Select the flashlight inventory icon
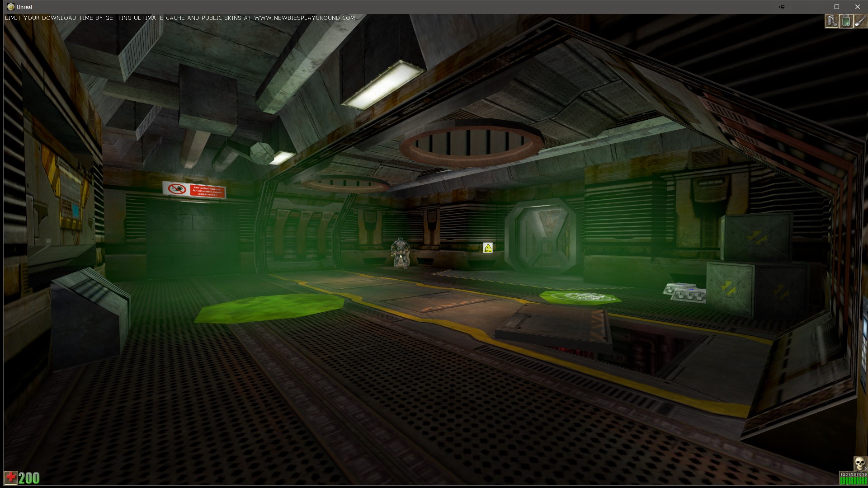Image resolution: width=868 pixels, height=488 pixels. pos(860,21)
